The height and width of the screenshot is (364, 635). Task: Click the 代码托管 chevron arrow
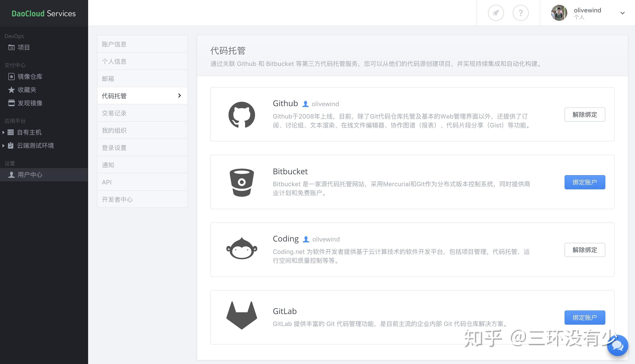[179, 96]
